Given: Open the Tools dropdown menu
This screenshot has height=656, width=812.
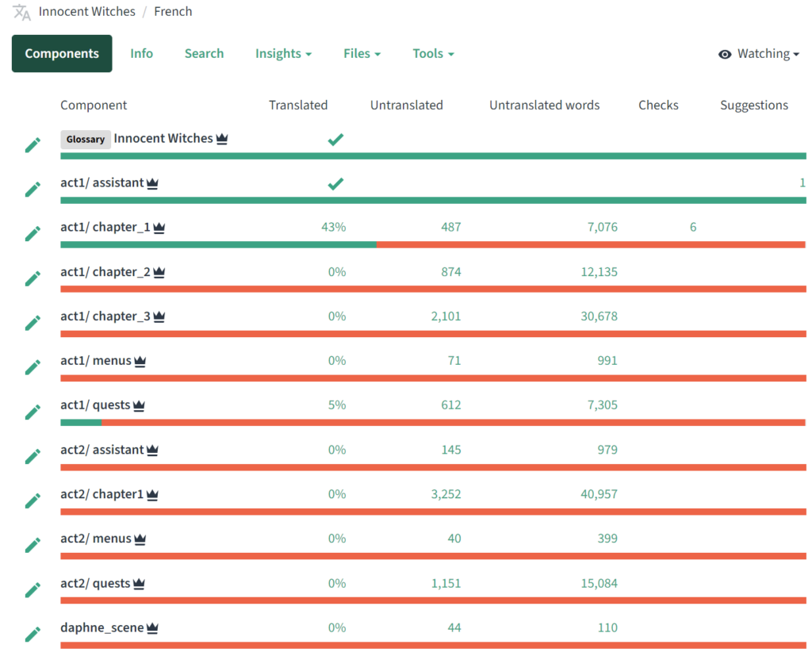Looking at the screenshot, I should [x=433, y=54].
